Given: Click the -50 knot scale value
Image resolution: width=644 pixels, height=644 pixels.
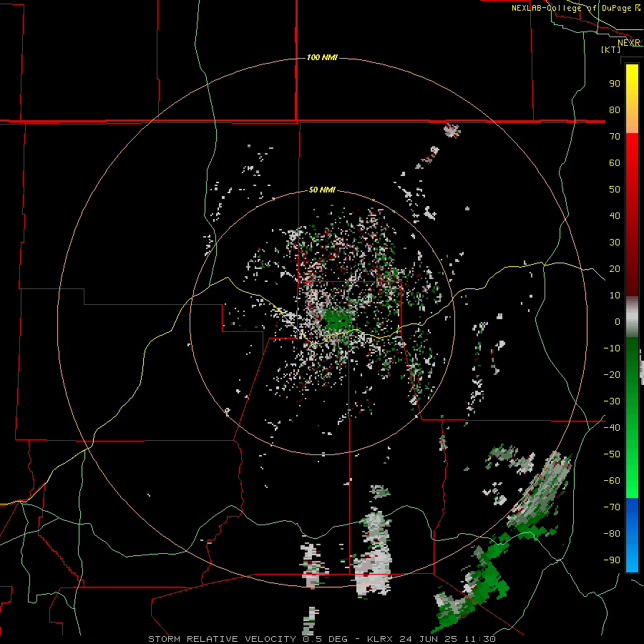Looking at the screenshot, I should pos(612,454).
